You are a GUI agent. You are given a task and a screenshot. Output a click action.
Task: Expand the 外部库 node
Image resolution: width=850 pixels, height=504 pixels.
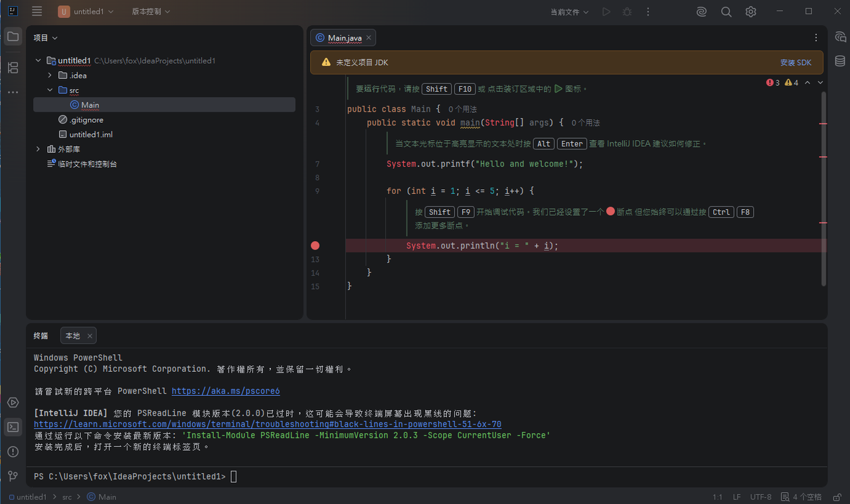click(39, 149)
